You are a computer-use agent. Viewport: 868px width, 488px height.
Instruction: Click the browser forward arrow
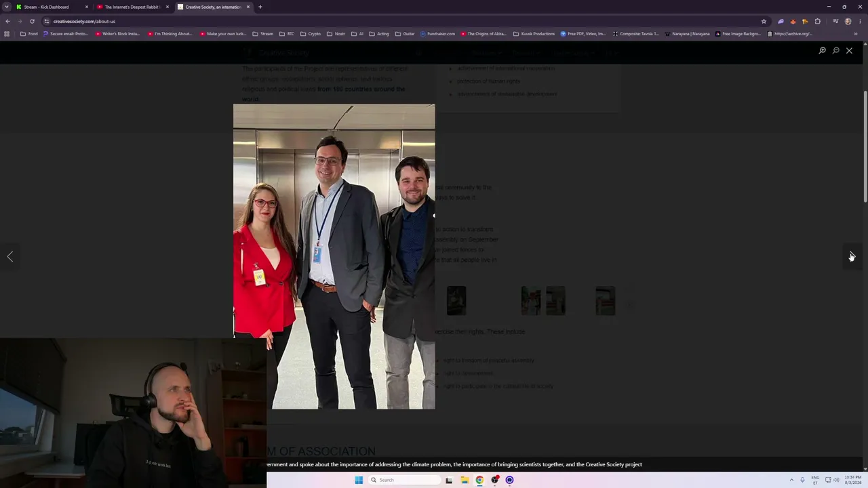point(20,21)
